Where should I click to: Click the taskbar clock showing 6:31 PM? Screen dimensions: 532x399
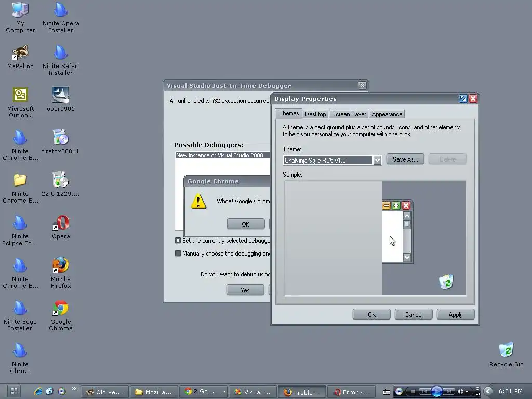510,391
